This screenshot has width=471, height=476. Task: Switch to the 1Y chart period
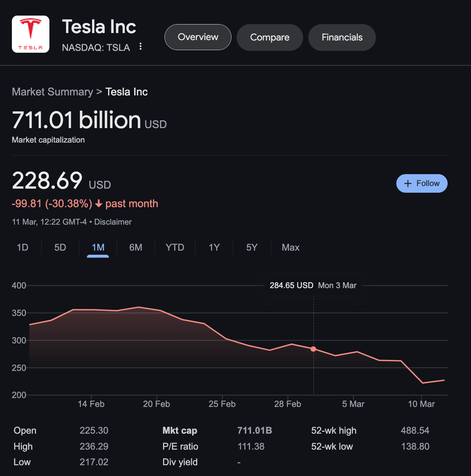[214, 247]
